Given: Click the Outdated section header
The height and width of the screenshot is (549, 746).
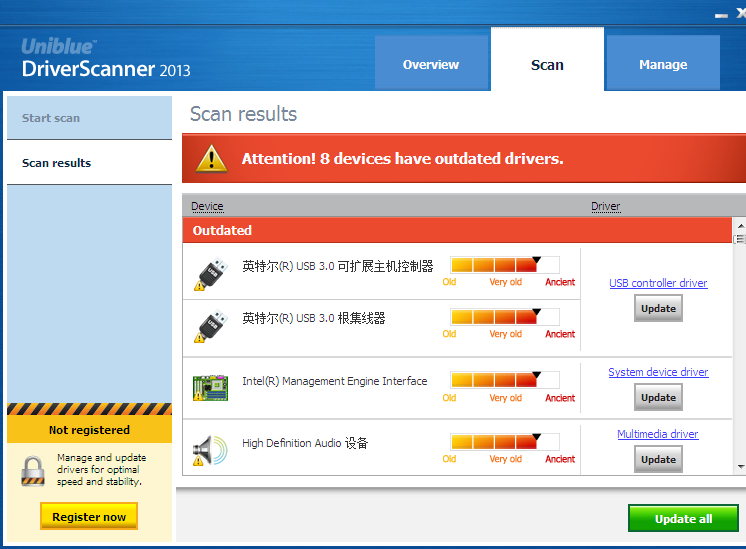Looking at the screenshot, I should pos(457,230).
